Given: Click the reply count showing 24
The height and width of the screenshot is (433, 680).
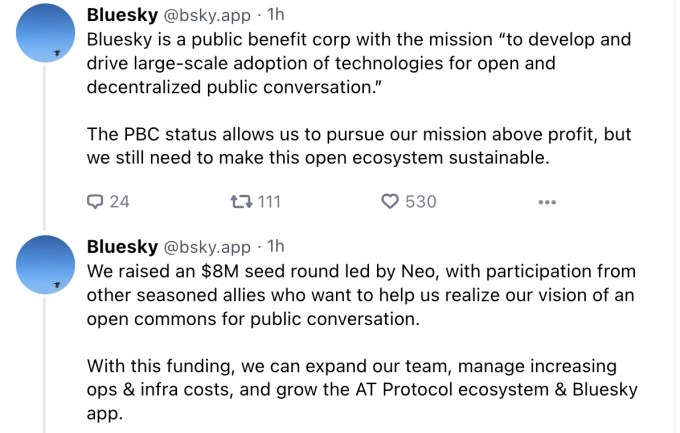Looking at the screenshot, I should coord(119,201).
